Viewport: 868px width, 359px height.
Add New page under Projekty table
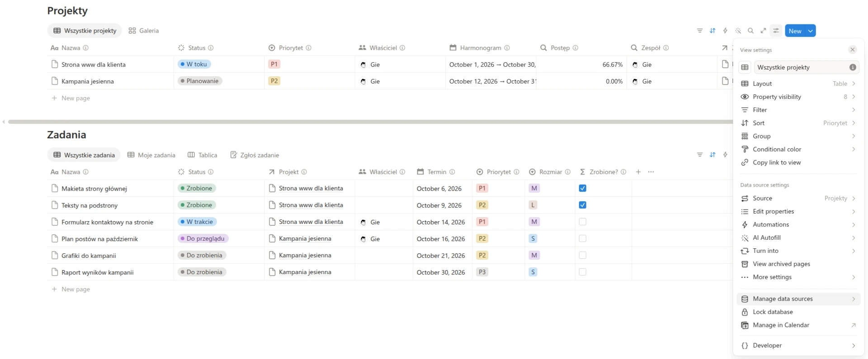click(x=71, y=98)
